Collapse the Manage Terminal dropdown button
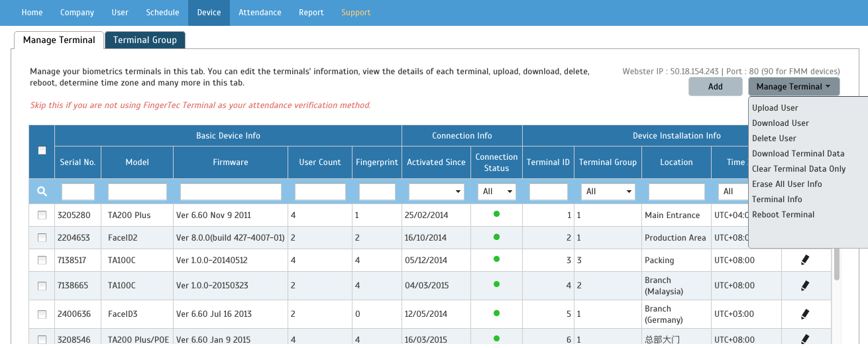 click(x=794, y=87)
